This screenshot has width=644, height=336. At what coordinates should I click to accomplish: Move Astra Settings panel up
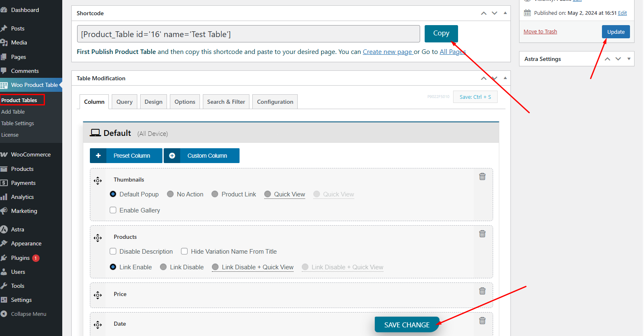607,59
